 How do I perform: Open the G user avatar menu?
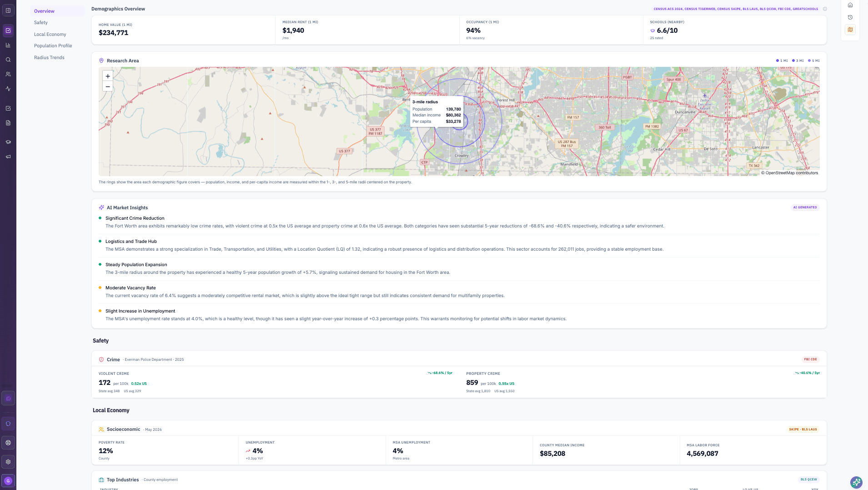click(8, 481)
